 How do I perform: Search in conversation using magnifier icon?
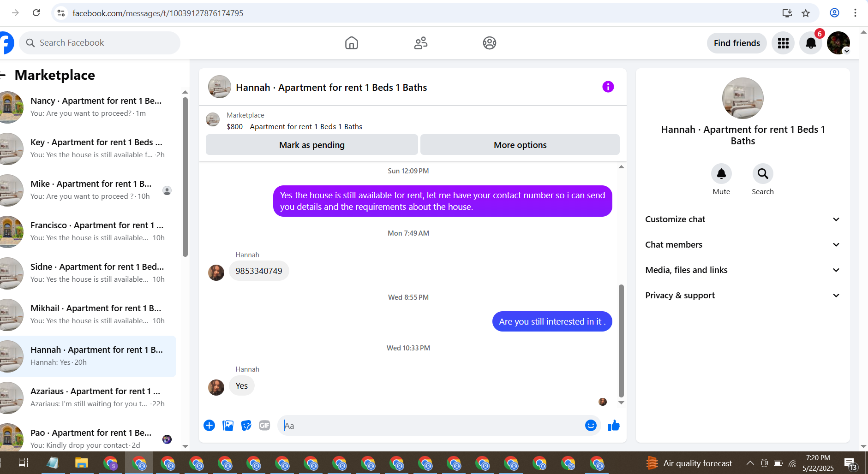click(x=763, y=174)
